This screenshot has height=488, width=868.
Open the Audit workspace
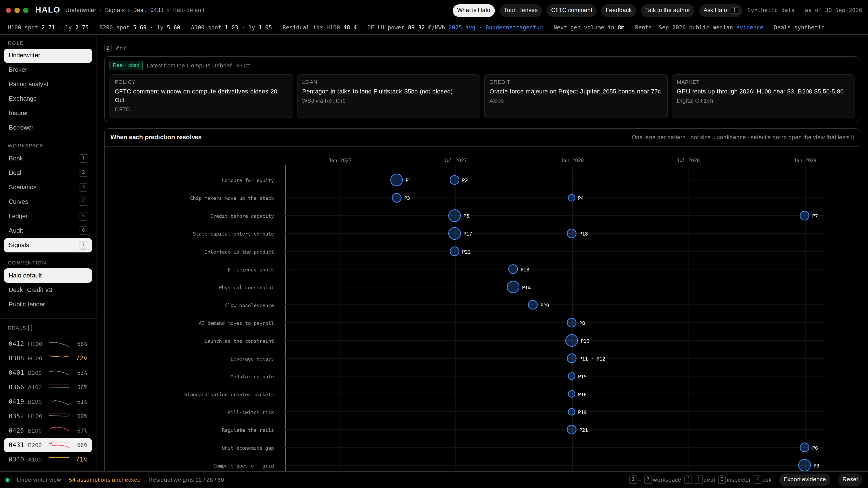48,231
